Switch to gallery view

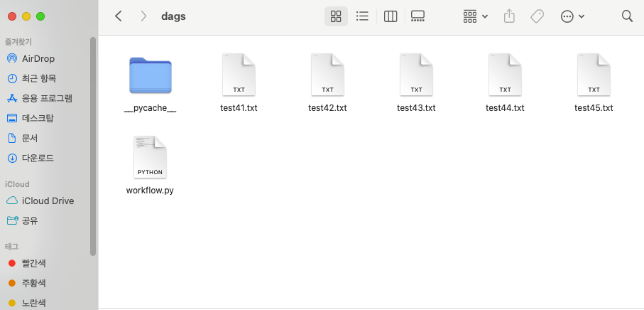(417, 16)
